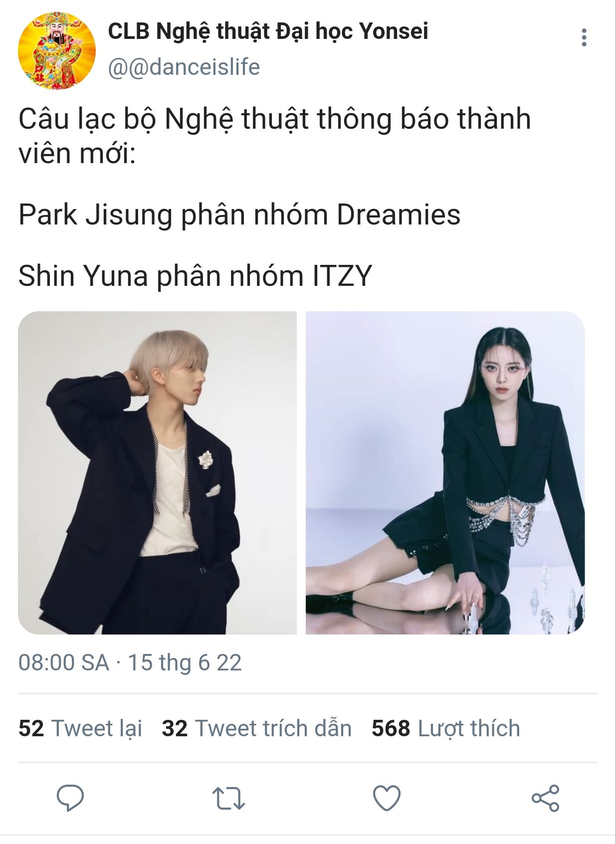View the 32 Tweet trích dẫn list
This screenshot has width=616, height=844.
pos(256,728)
